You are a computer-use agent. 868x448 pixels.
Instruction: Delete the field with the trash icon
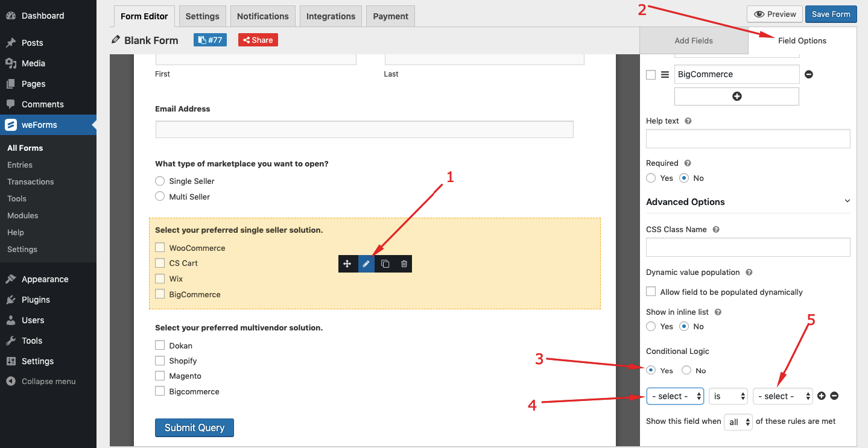tap(404, 263)
